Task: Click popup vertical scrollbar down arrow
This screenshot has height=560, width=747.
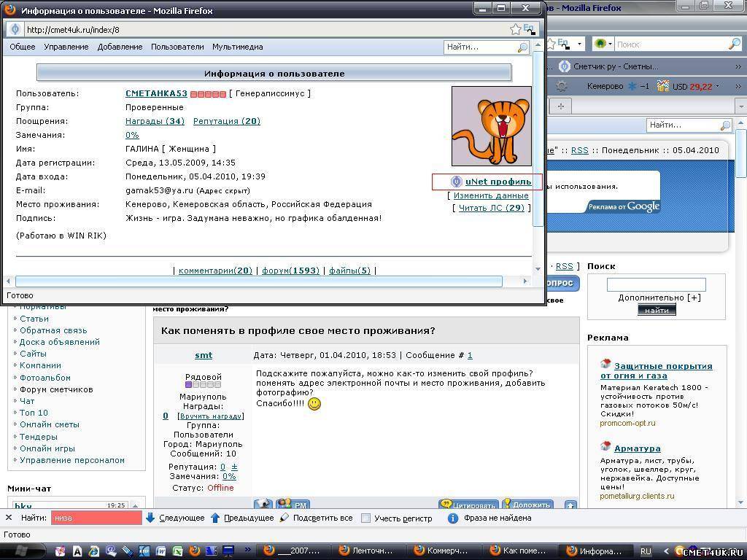Action: (538, 269)
